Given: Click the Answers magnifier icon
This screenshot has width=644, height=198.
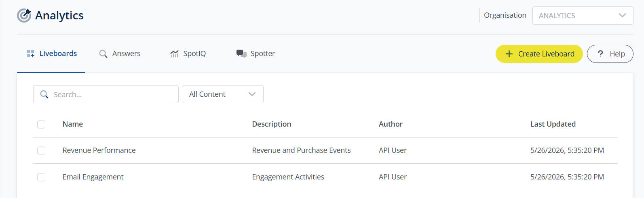Looking at the screenshot, I should pos(103,54).
